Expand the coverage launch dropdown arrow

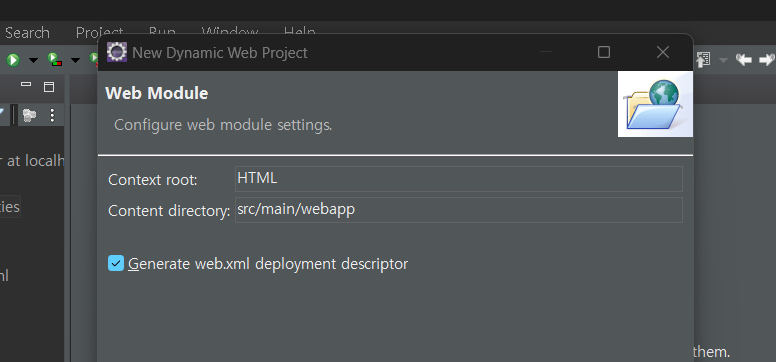(75, 60)
